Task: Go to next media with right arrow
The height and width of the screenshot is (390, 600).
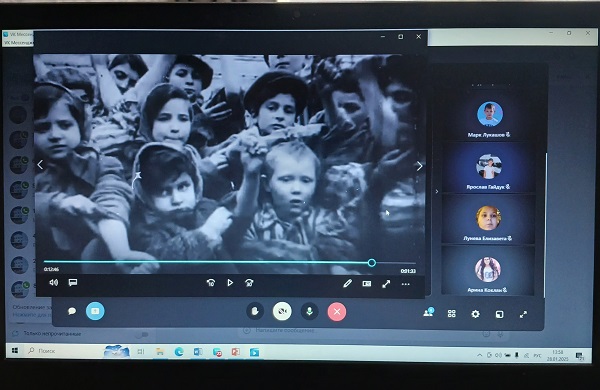Action: 419,166
